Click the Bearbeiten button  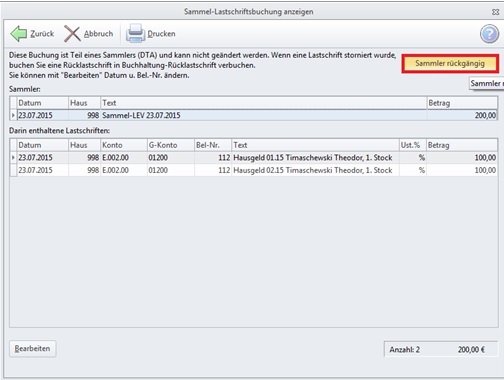[32, 349]
